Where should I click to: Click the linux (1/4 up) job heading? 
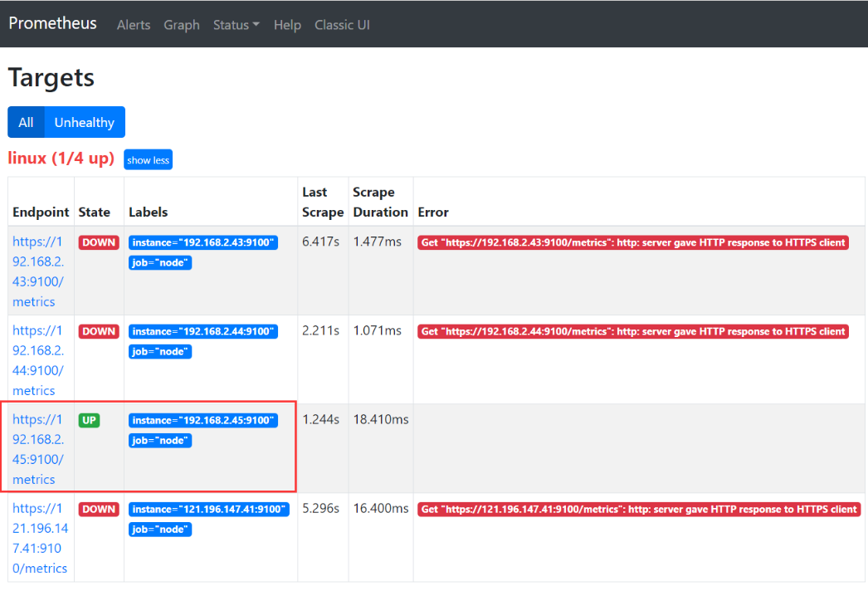pyautogui.click(x=61, y=158)
